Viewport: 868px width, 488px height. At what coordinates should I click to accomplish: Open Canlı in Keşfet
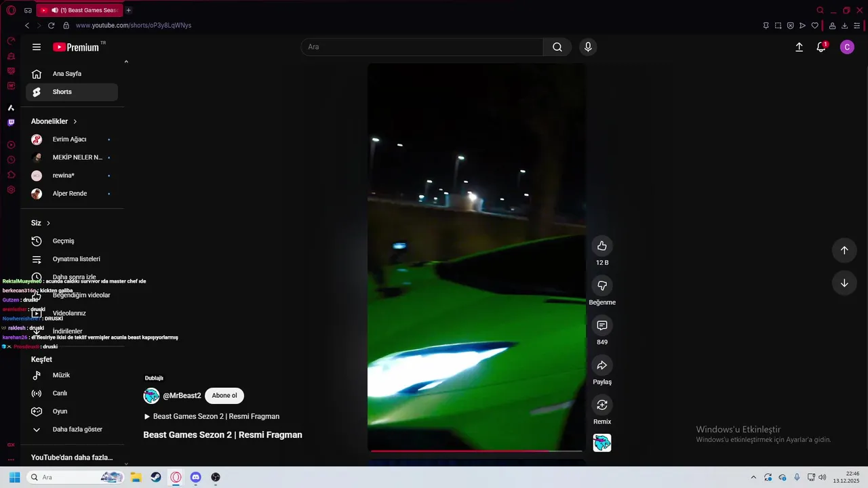coord(72,393)
